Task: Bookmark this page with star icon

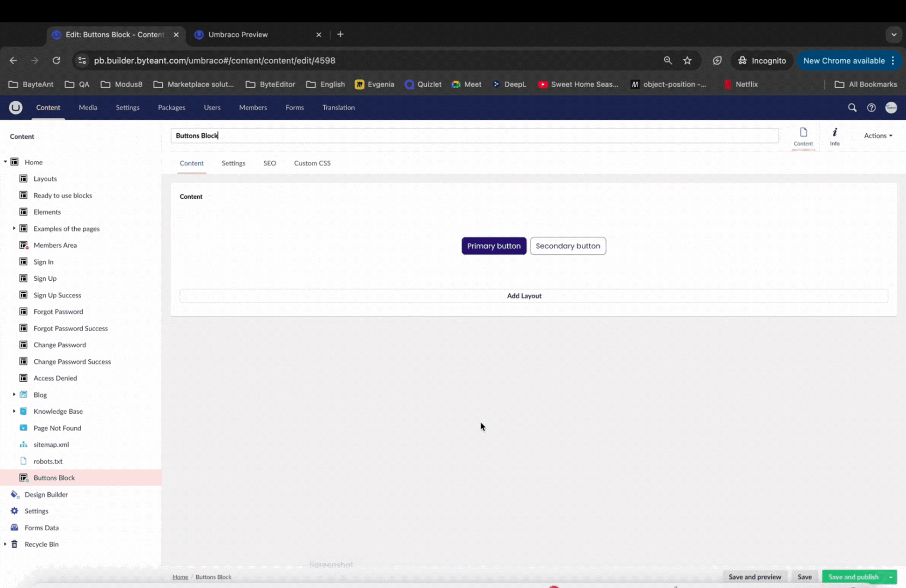Action: (687, 60)
